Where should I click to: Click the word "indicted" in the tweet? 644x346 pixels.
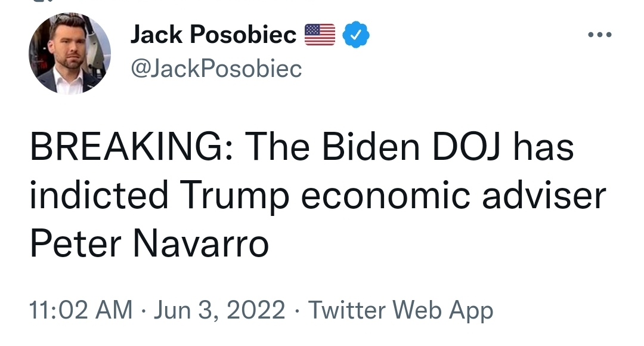click(99, 195)
